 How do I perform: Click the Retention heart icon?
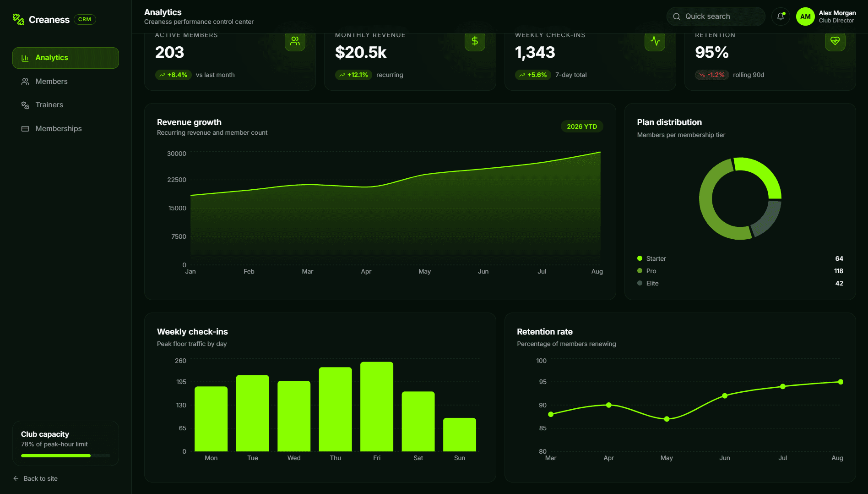point(835,41)
